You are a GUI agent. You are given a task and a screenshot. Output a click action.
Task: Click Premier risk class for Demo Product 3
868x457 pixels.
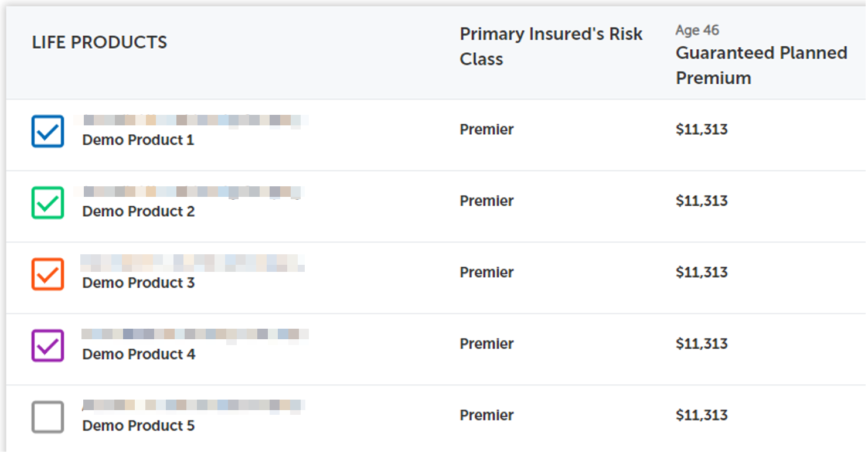tap(486, 272)
